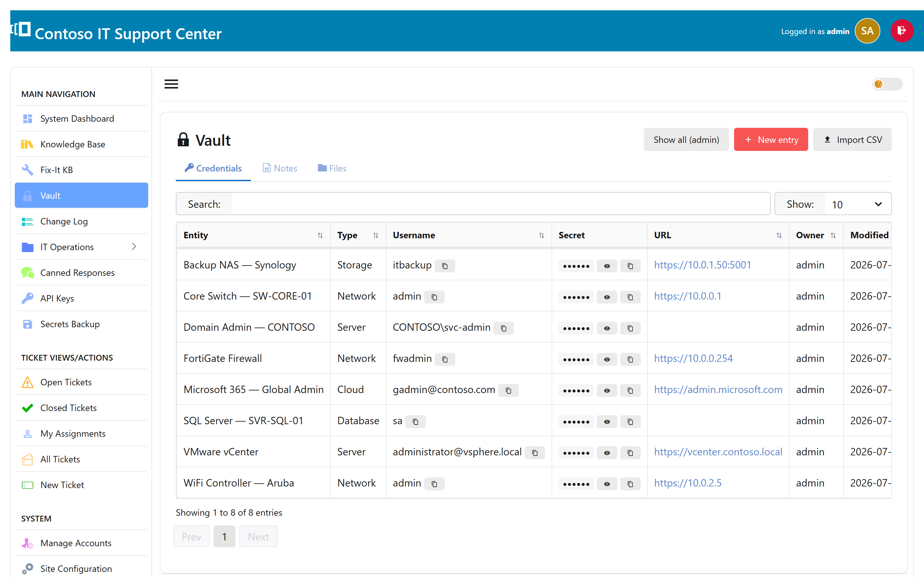
Task: Copy secret for VMware vCenter
Action: pyautogui.click(x=630, y=453)
